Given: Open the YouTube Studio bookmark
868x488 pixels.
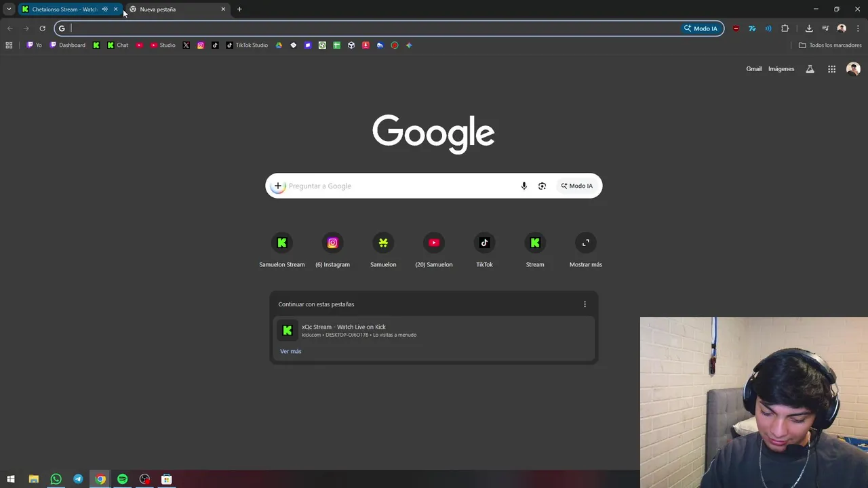Looking at the screenshot, I should click(163, 45).
